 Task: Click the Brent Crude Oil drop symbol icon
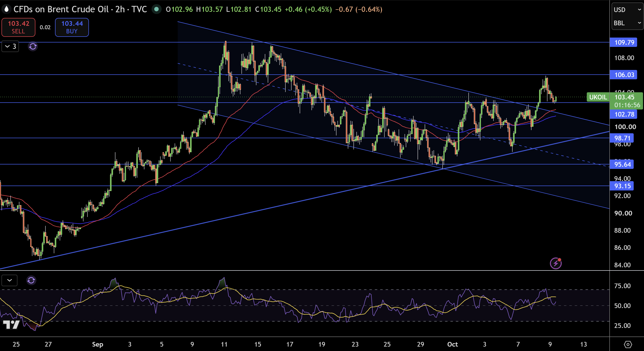coord(6,9)
